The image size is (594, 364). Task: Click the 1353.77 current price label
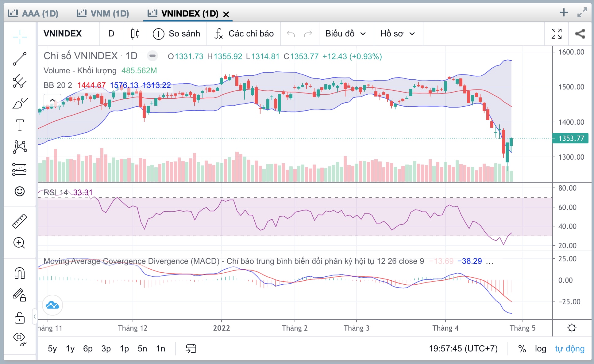(571, 138)
